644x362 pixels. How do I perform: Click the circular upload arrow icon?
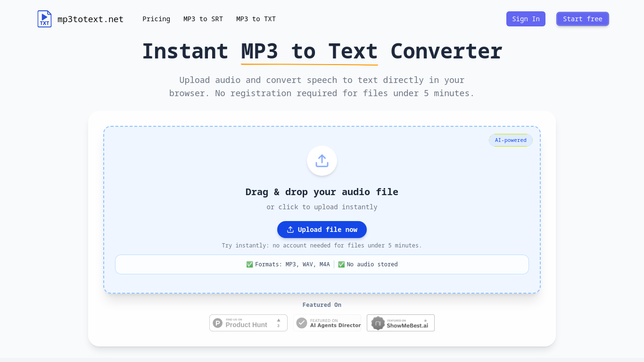(322, 160)
